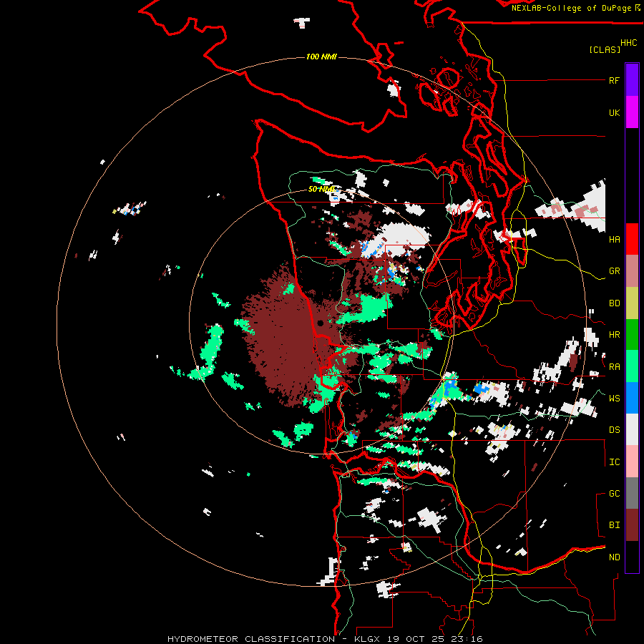Select the GC legend label
The image size is (644, 644).
pyautogui.click(x=614, y=494)
